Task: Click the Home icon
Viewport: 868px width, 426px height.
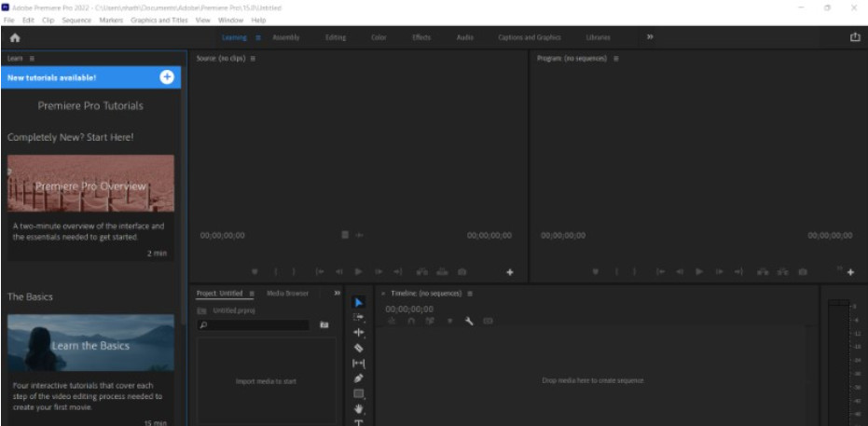Action: (15, 37)
